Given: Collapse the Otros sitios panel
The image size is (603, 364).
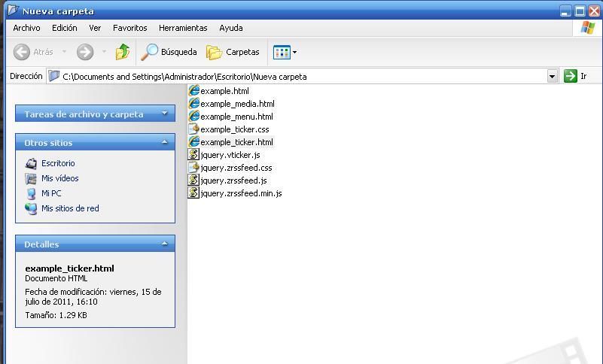Looking at the screenshot, I should pos(165,142).
